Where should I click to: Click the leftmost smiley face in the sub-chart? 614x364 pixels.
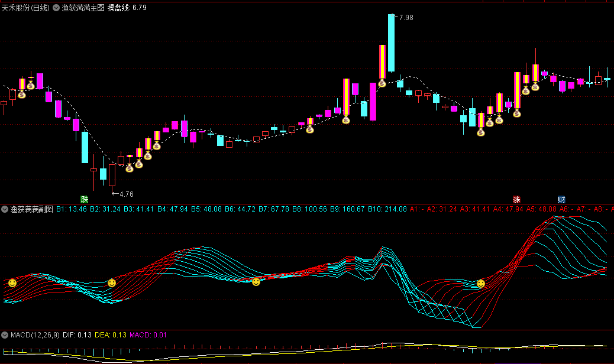pos(12,282)
